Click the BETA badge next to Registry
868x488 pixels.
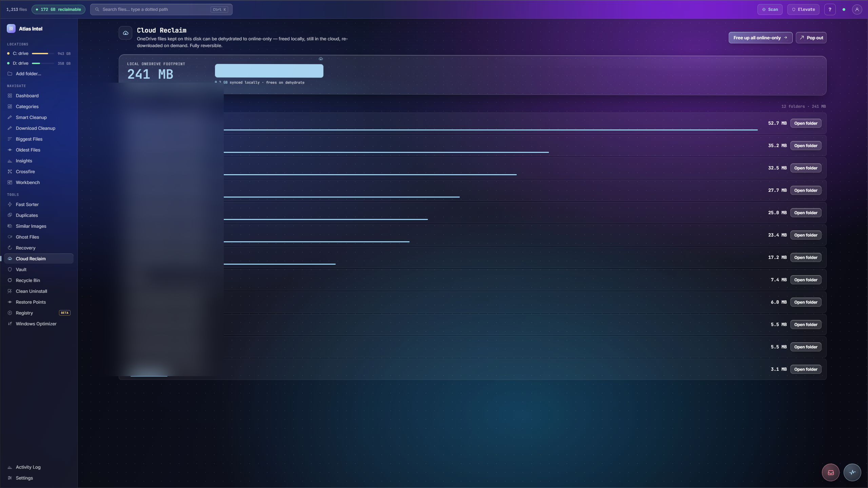click(64, 313)
